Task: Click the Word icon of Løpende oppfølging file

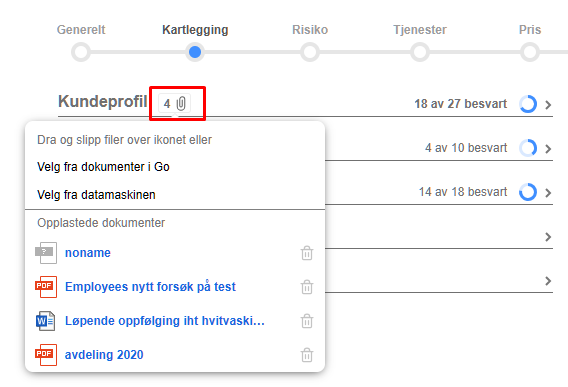Action: point(45,321)
